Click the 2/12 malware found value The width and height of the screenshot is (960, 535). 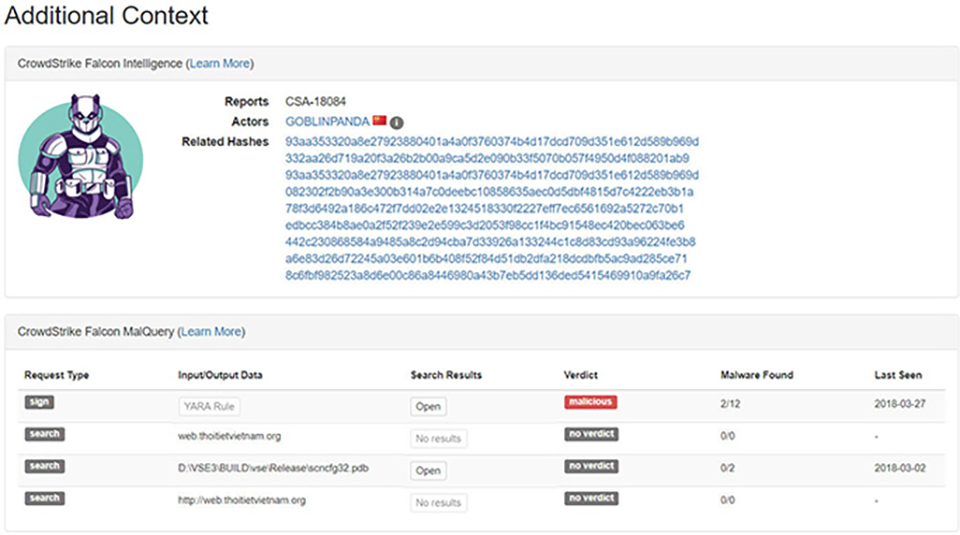(730, 404)
